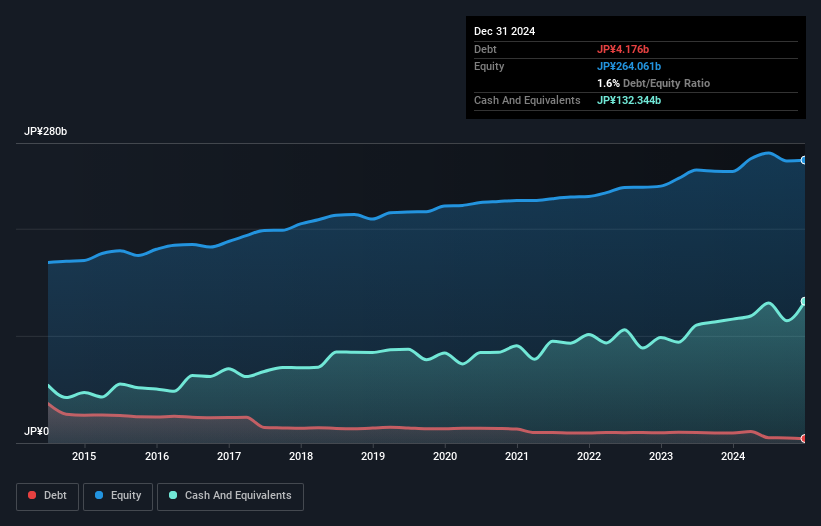The image size is (821, 526).
Task: Click the 2022 x-axis label
Action: click(589, 456)
